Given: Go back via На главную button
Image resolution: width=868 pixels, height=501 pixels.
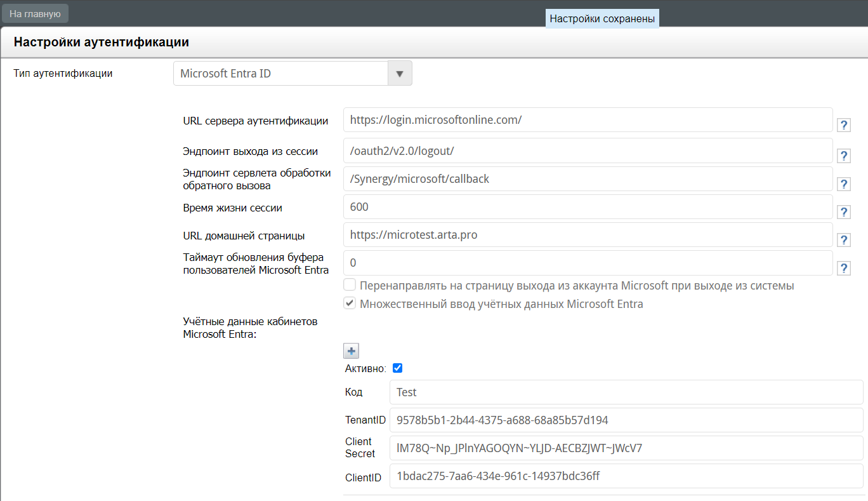Looking at the screenshot, I should (x=35, y=13).
